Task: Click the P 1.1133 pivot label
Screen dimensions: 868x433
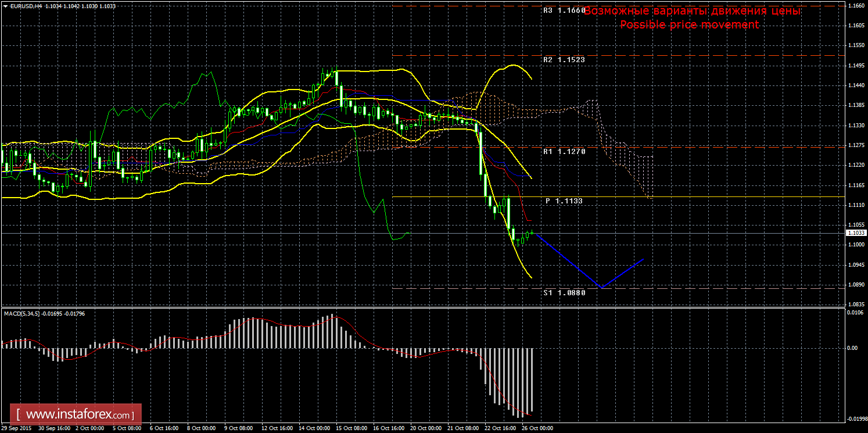Action: coord(564,201)
